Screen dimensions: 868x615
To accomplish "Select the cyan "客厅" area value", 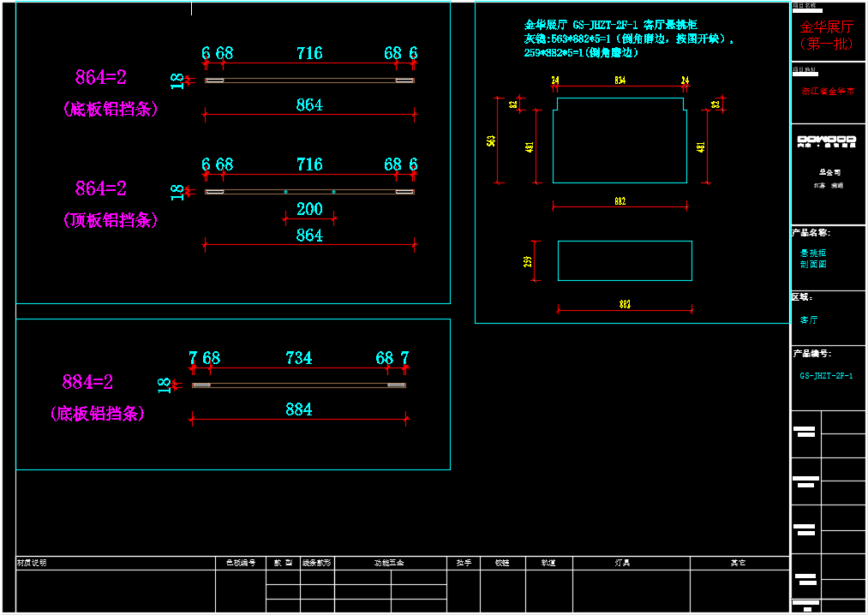I will pyautogui.click(x=809, y=320).
